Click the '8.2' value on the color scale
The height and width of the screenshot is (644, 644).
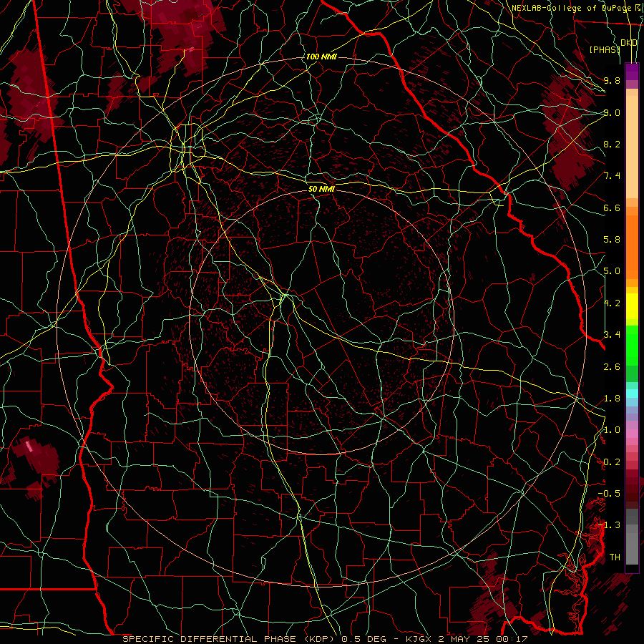click(x=612, y=144)
